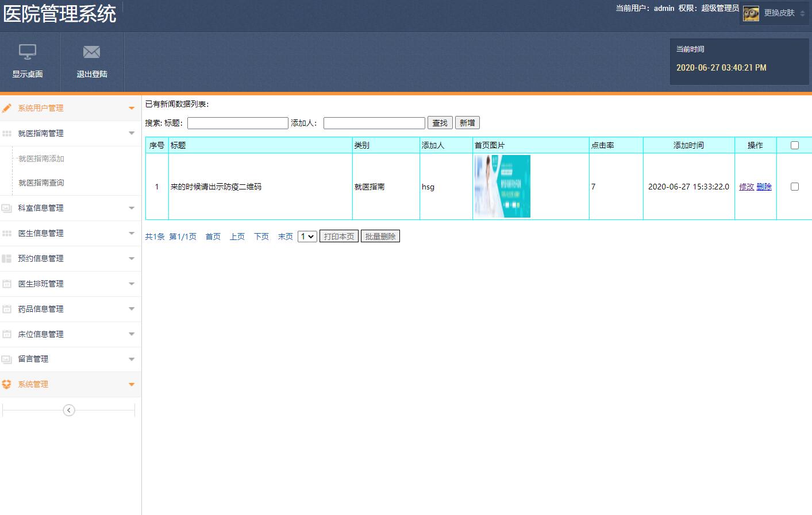812x515 pixels.
Task: Collapse the 床位信息管理 section chevron
Action: (x=132, y=334)
